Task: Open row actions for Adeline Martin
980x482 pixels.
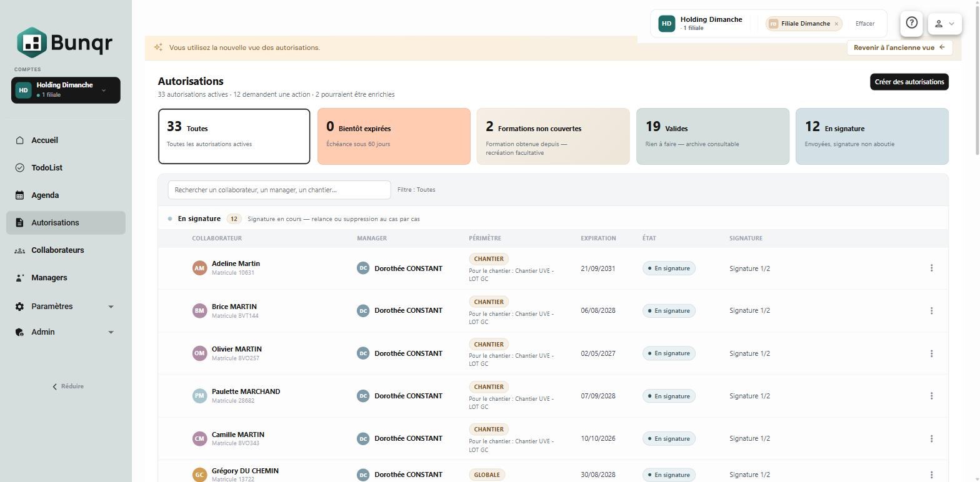Action: coord(931,268)
